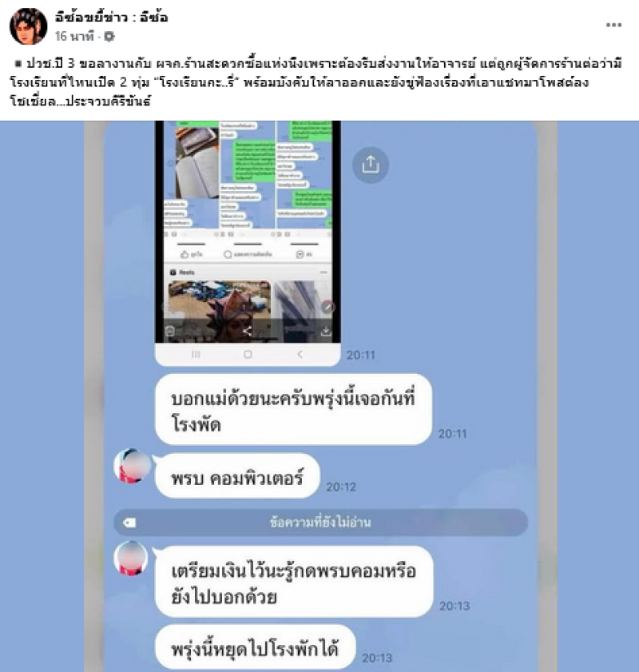Open the shared screenshot image in chat
Screen dimensions: 639x672
pos(248,243)
